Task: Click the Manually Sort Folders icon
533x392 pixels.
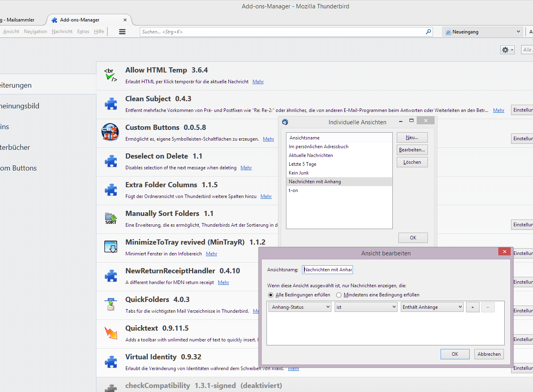Action: (111, 218)
